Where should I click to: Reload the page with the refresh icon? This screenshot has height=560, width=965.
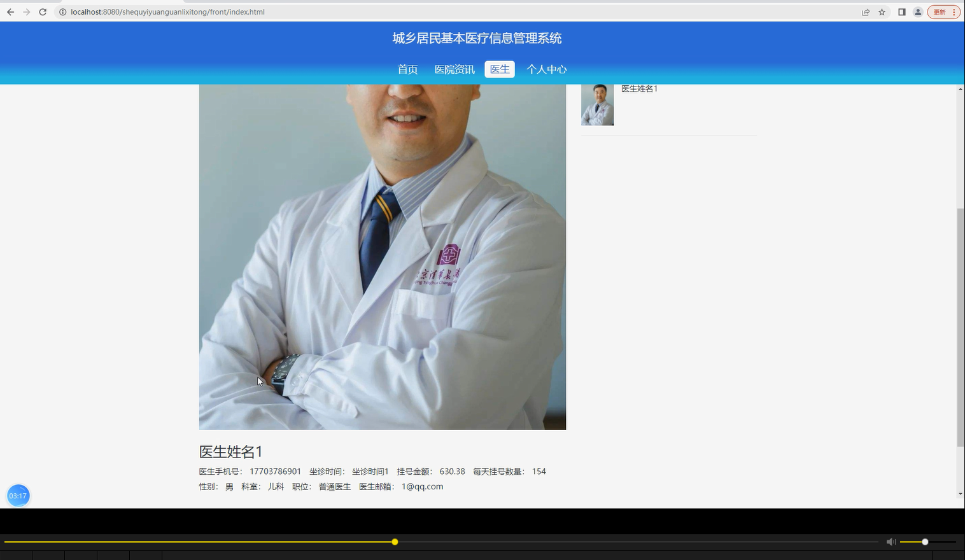point(43,11)
